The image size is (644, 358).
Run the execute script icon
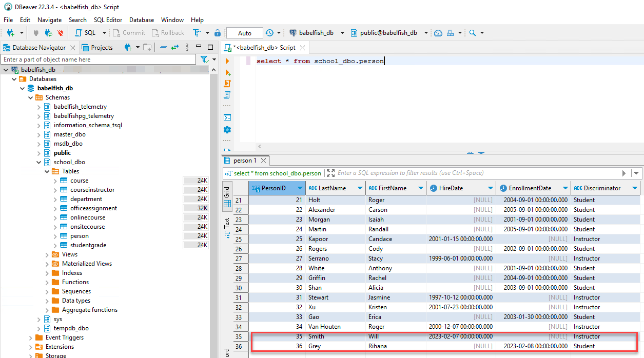coord(227,84)
